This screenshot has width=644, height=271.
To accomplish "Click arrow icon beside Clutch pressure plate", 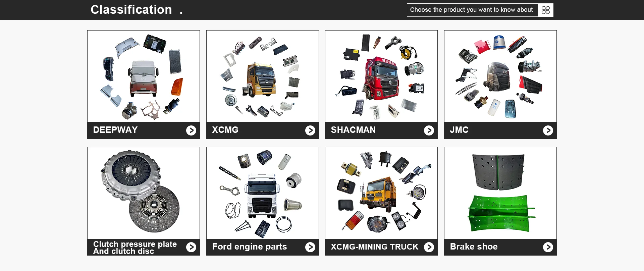I will tap(191, 247).
